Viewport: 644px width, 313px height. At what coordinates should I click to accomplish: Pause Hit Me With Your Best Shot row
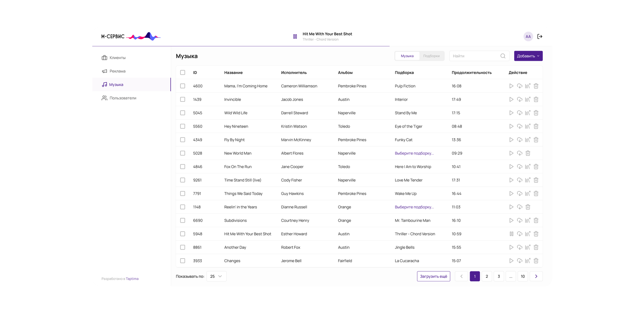pyautogui.click(x=511, y=234)
